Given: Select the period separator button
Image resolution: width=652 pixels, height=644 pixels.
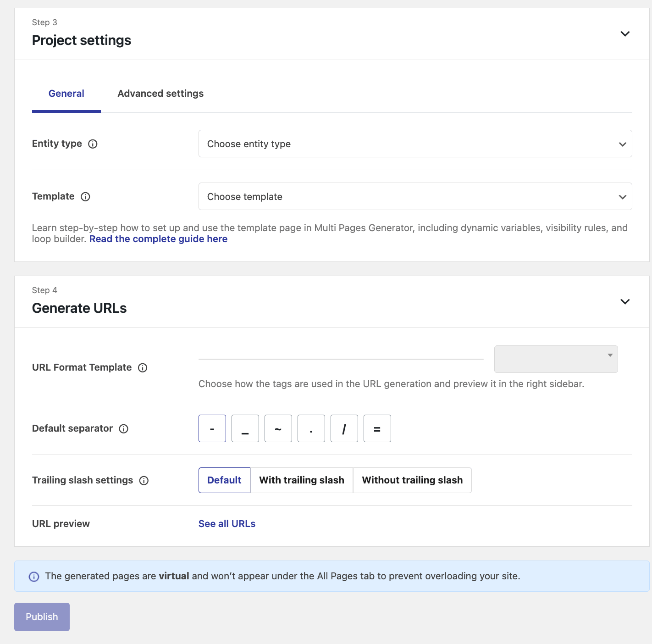Looking at the screenshot, I should [x=311, y=428].
